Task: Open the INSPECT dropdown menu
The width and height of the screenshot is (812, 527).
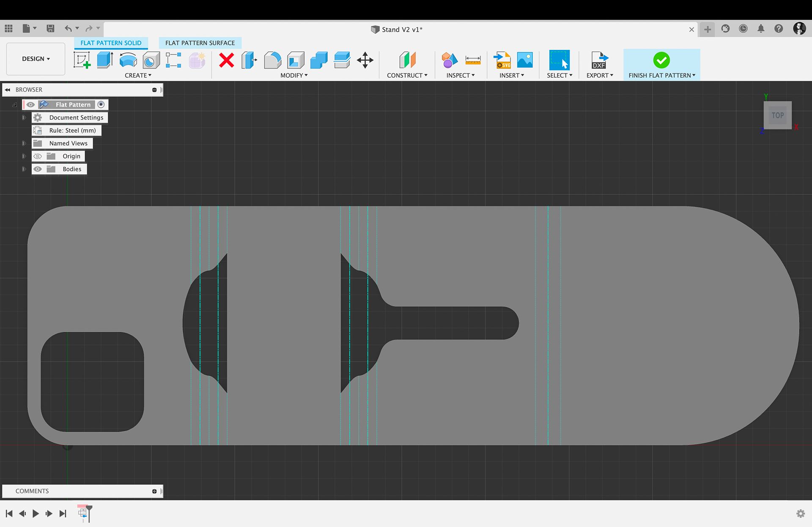Action: pyautogui.click(x=461, y=75)
